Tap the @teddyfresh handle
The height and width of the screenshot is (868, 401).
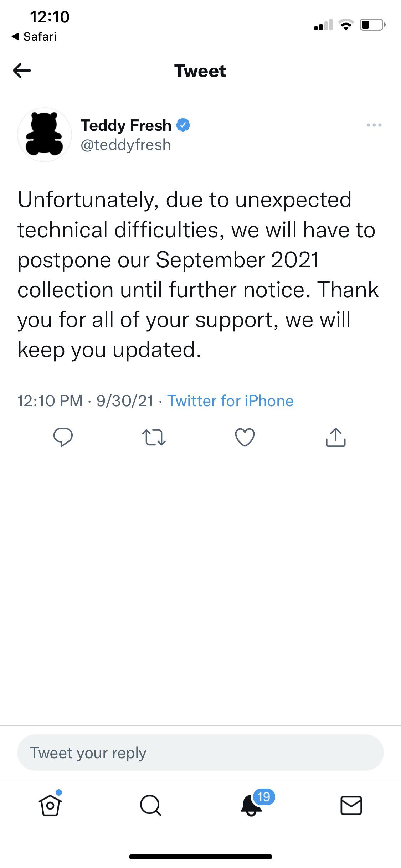click(126, 145)
